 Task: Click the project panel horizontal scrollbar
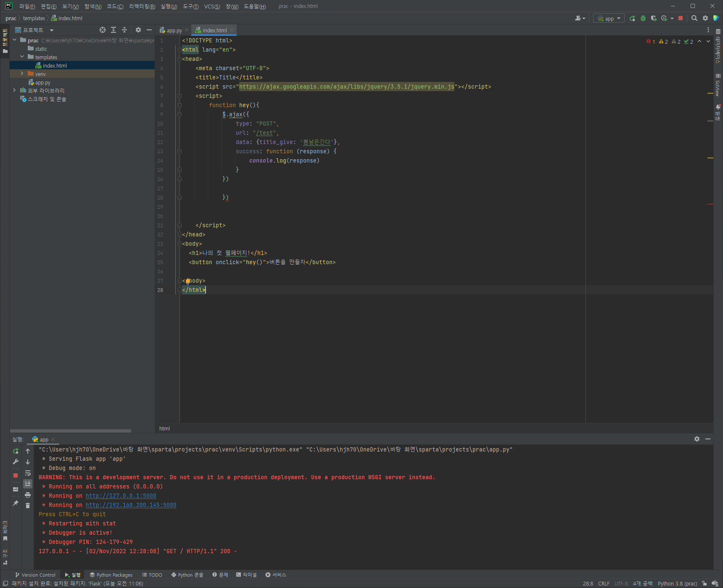pos(71,431)
